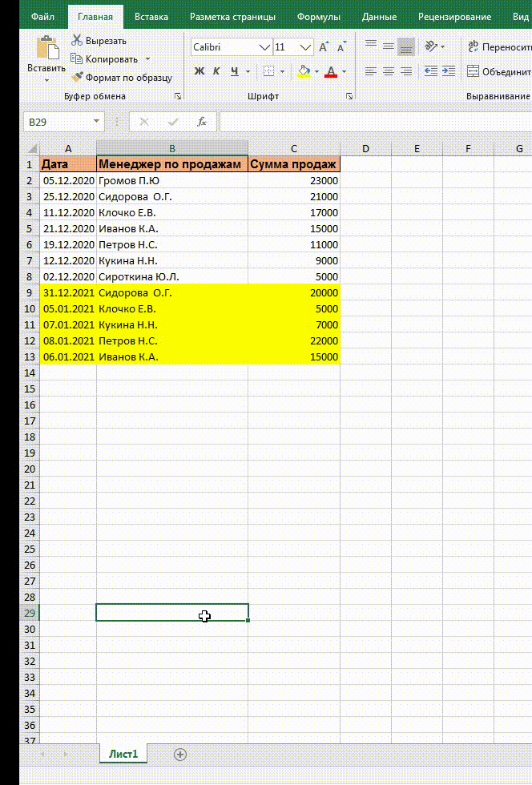Toggle italic formatting (К)
The width and height of the screenshot is (532, 785).
point(216,71)
